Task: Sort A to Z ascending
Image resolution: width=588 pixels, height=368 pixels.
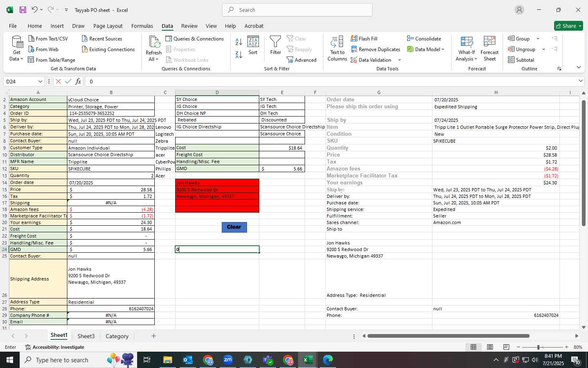Action: (239, 41)
